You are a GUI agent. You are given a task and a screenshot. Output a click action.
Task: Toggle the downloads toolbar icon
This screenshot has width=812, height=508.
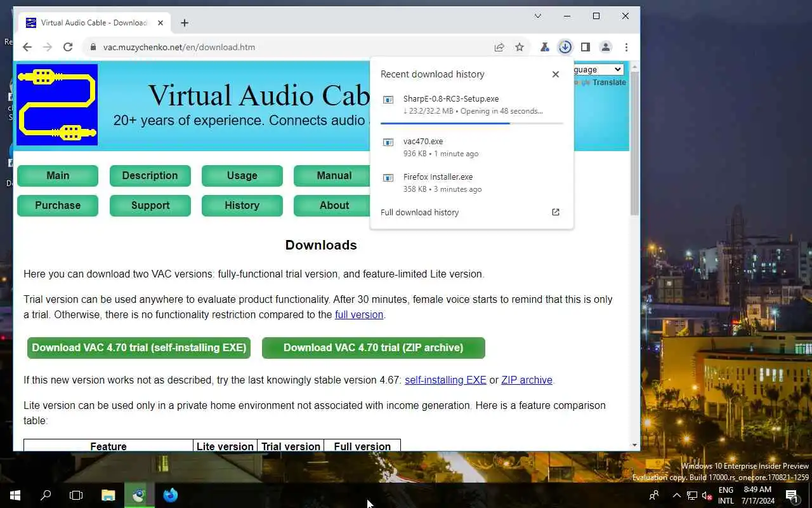(x=565, y=47)
